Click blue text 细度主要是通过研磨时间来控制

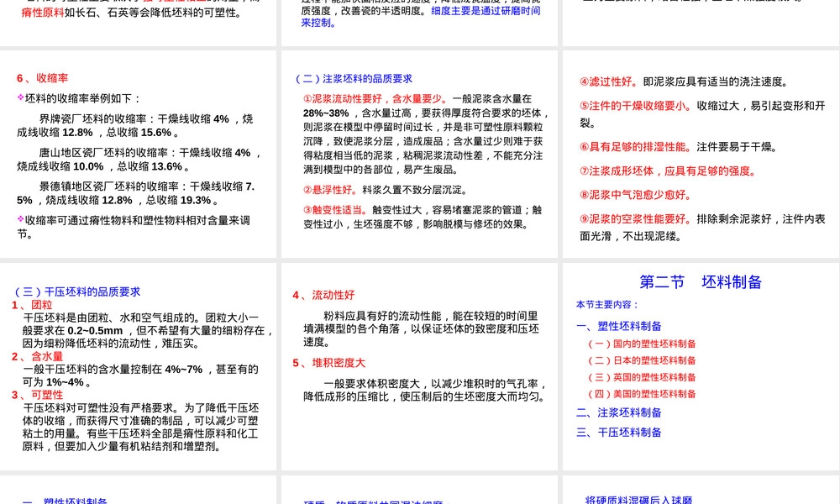pyautogui.click(x=421, y=17)
